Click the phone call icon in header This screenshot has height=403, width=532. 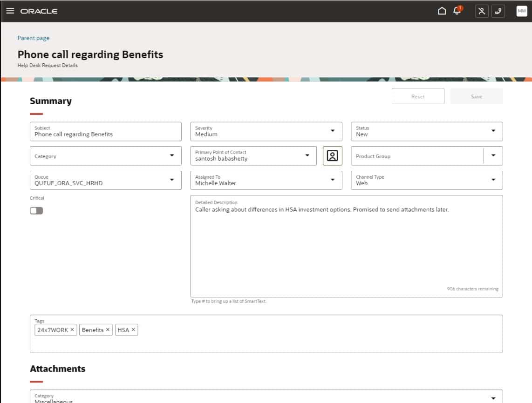498,11
